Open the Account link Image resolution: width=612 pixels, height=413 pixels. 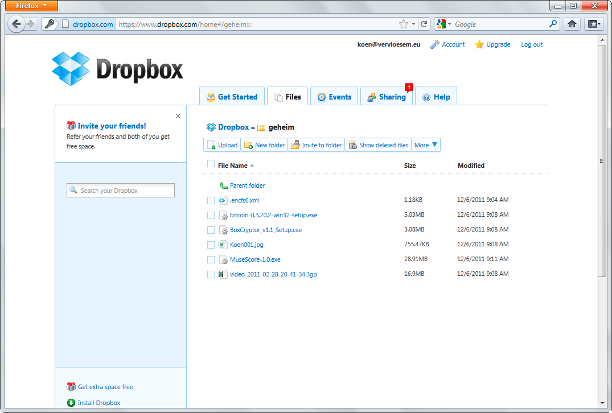(x=453, y=45)
